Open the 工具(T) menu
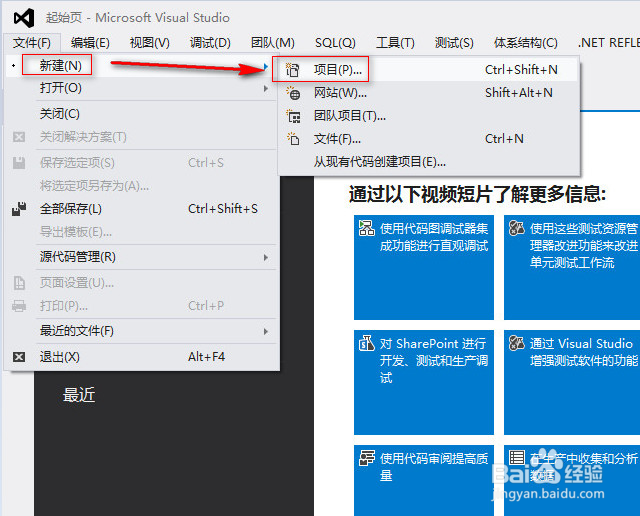 pyautogui.click(x=395, y=42)
